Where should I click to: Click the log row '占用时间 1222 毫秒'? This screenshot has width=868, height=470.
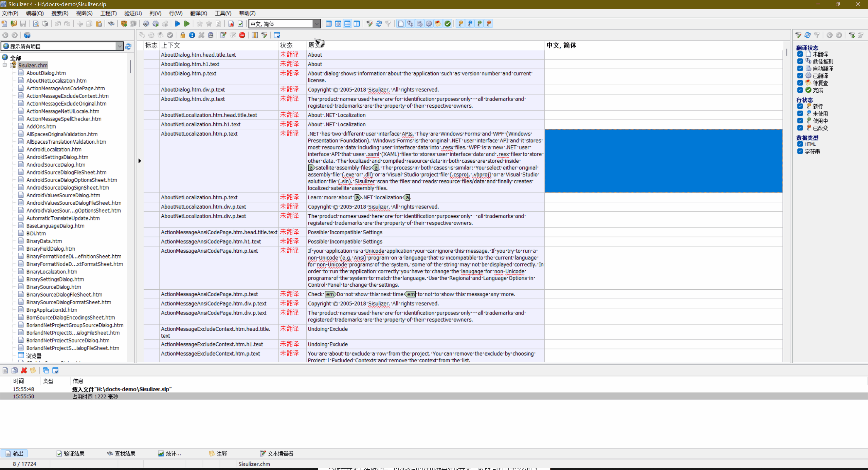[434, 396]
